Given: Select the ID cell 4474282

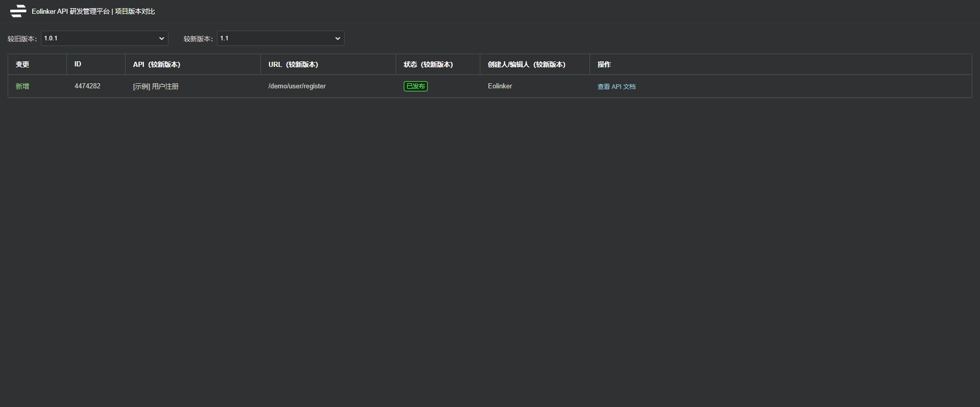Looking at the screenshot, I should pyautogui.click(x=87, y=86).
